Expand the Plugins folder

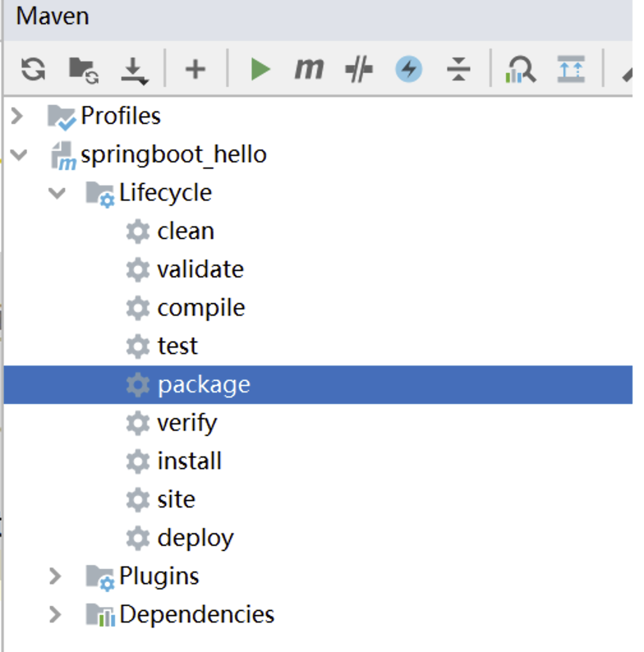tap(56, 577)
